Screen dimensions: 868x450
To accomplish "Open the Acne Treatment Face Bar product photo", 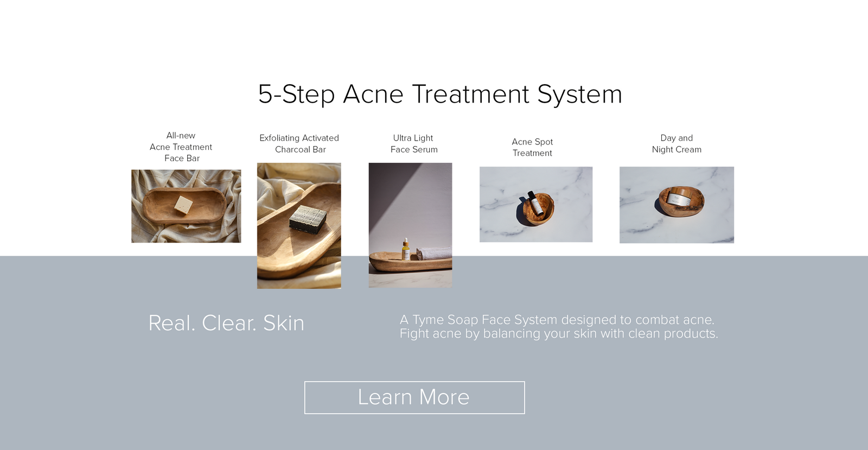I will click(x=186, y=206).
